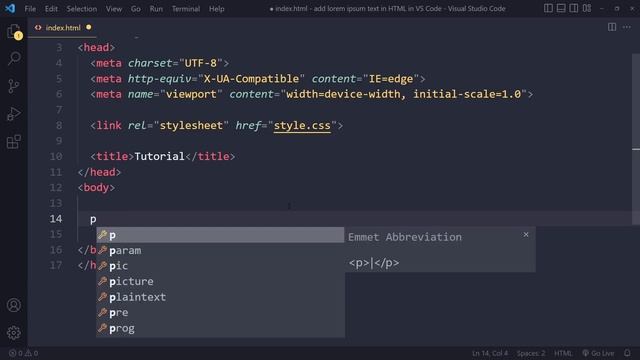This screenshot has height=360, width=640.
Task: Open the File menu
Action: pyautogui.click(x=30, y=9)
